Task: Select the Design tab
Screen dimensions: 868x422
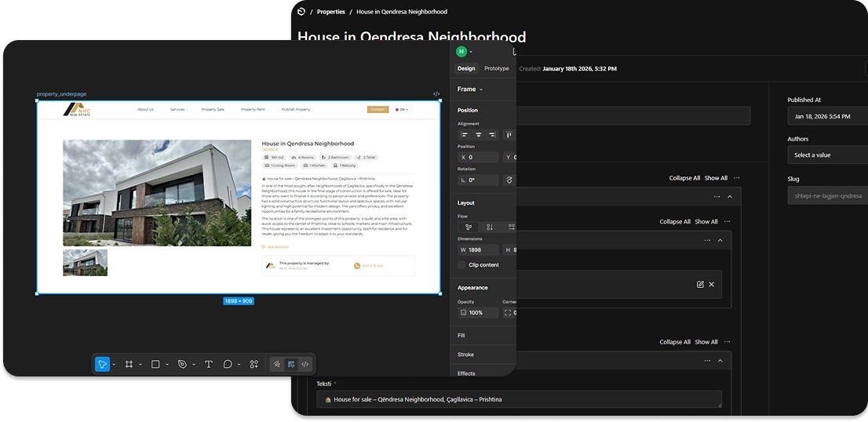Action: click(466, 69)
